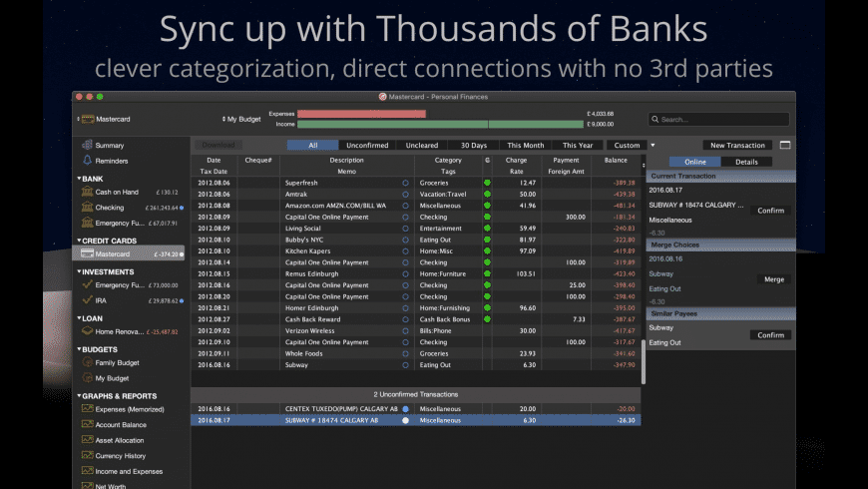Collapse the BANK section
Screen dimensions: 868x489
[79, 179]
